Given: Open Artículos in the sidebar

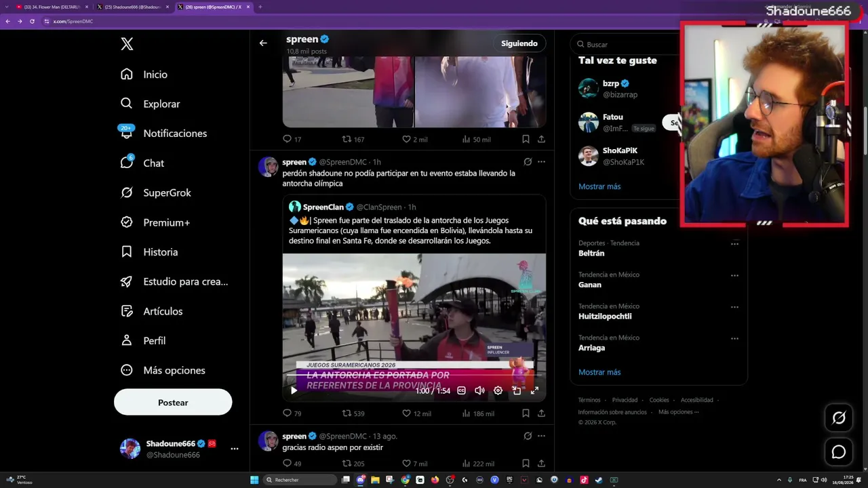Looking at the screenshot, I should click(x=151, y=311).
